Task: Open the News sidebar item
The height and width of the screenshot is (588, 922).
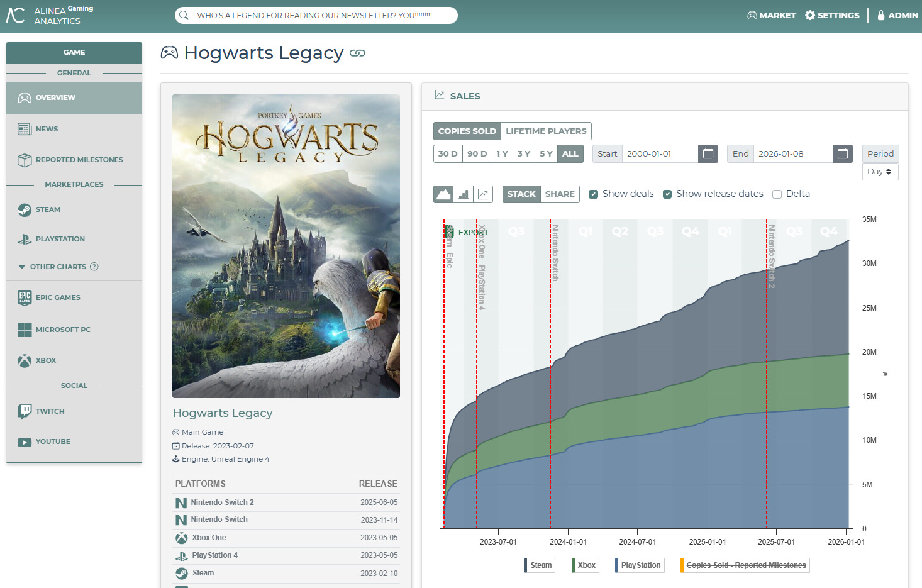Action: (74, 129)
